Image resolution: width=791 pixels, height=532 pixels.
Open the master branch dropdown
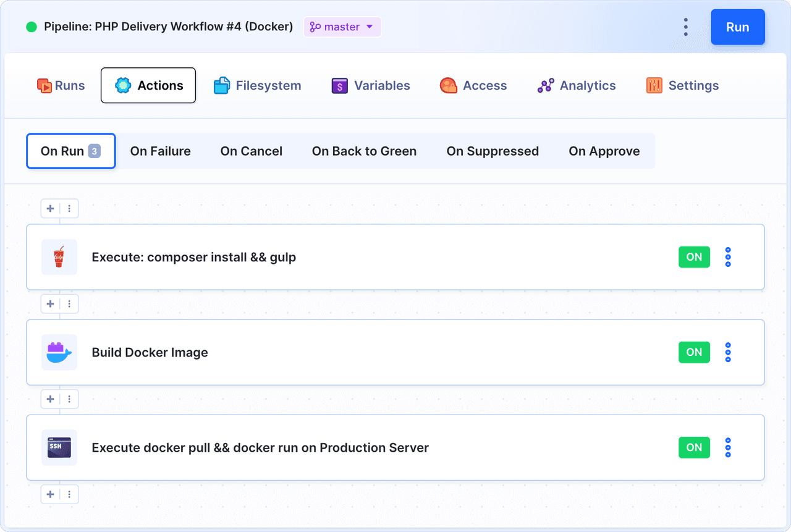[x=342, y=27]
